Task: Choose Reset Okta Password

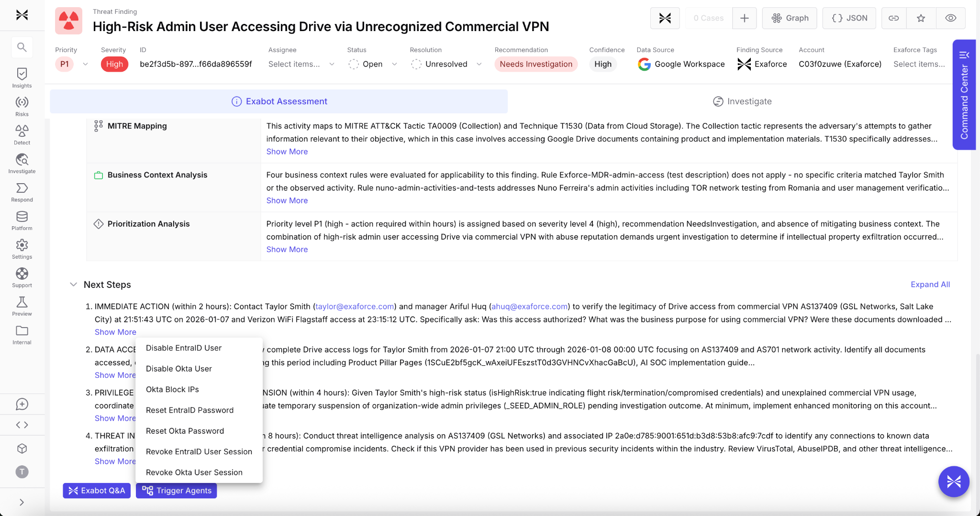Action: point(199,431)
